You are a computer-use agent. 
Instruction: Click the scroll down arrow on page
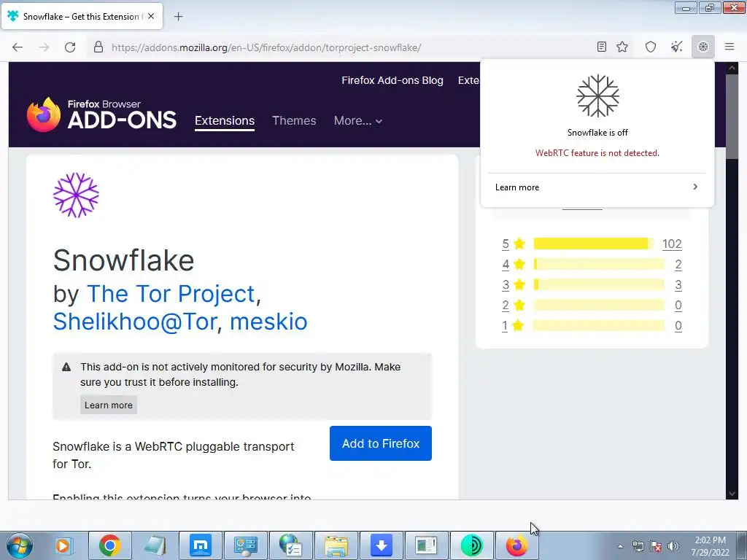(x=732, y=494)
